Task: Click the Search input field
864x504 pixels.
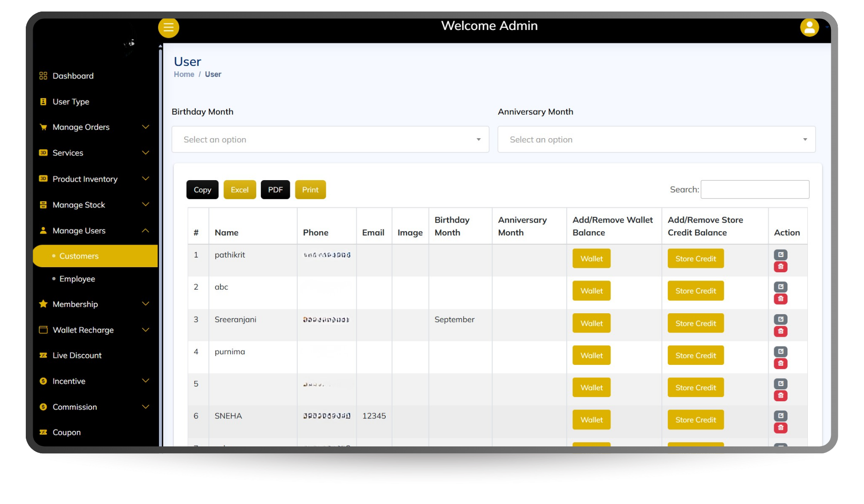Action: click(x=755, y=189)
